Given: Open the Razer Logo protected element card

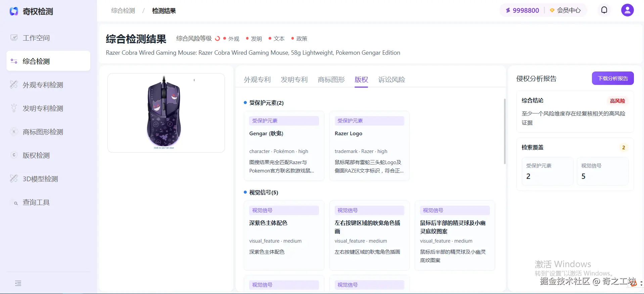Looking at the screenshot, I should (x=369, y=146).
